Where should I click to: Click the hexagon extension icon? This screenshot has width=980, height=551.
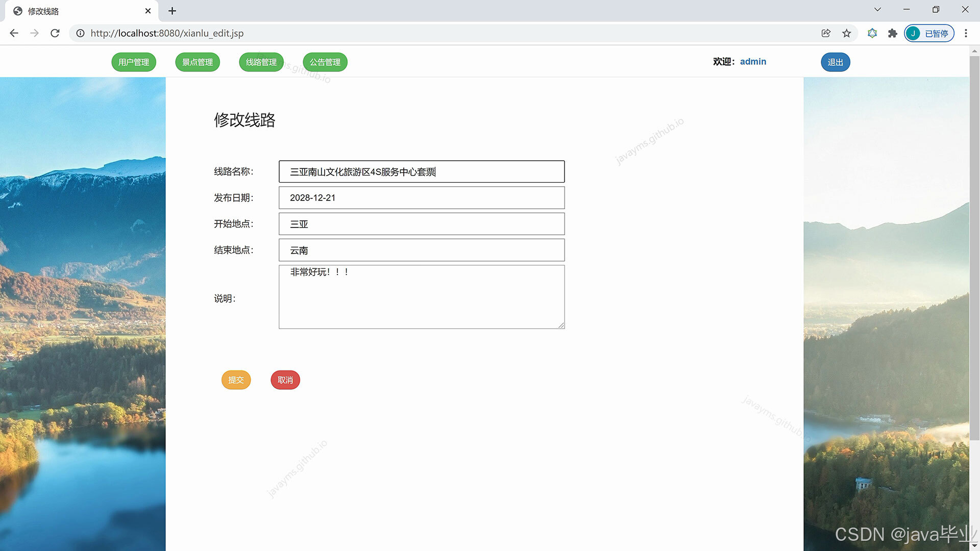click(872, 33)
